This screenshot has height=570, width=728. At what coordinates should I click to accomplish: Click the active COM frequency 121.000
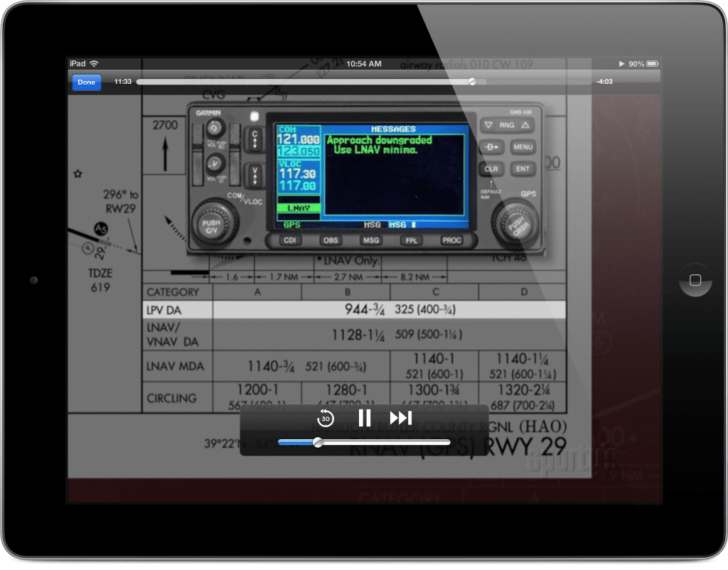coord(298,139)
